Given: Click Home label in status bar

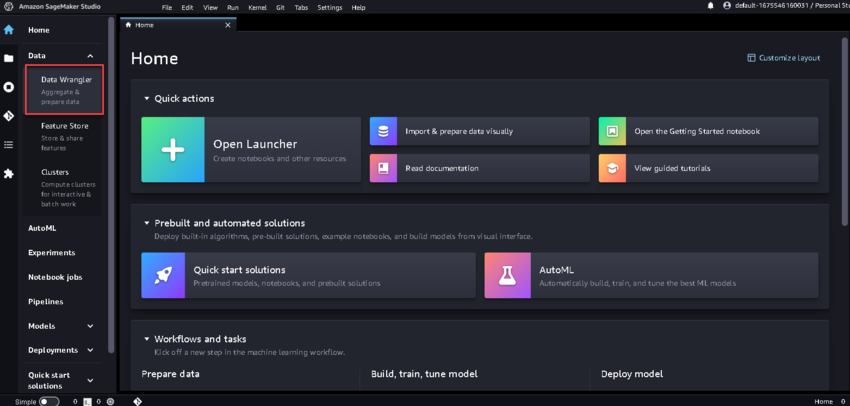Looking at the screenshot, I should point(823,402).
